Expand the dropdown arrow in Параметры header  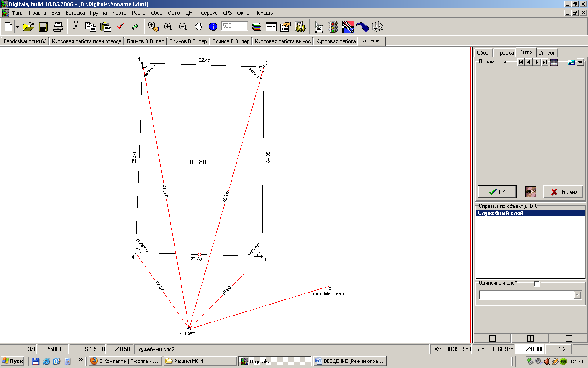click(x=580, y=62)
